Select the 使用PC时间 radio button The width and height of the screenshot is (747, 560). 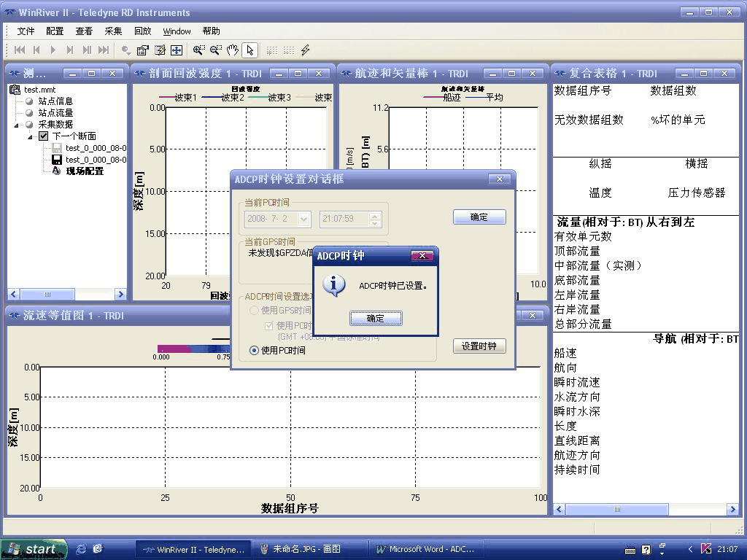253,351
